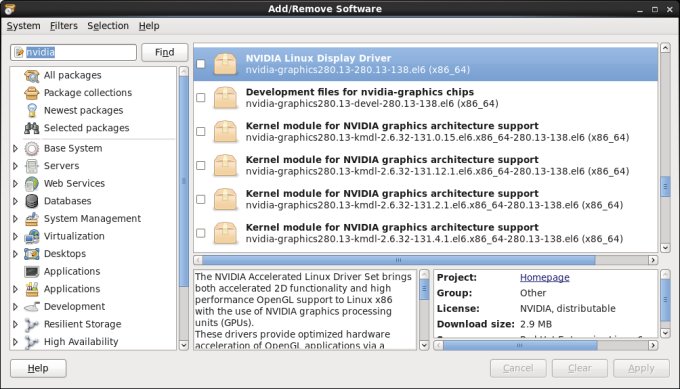Click the category sidebar scroll-down arrow

(184, 346)
